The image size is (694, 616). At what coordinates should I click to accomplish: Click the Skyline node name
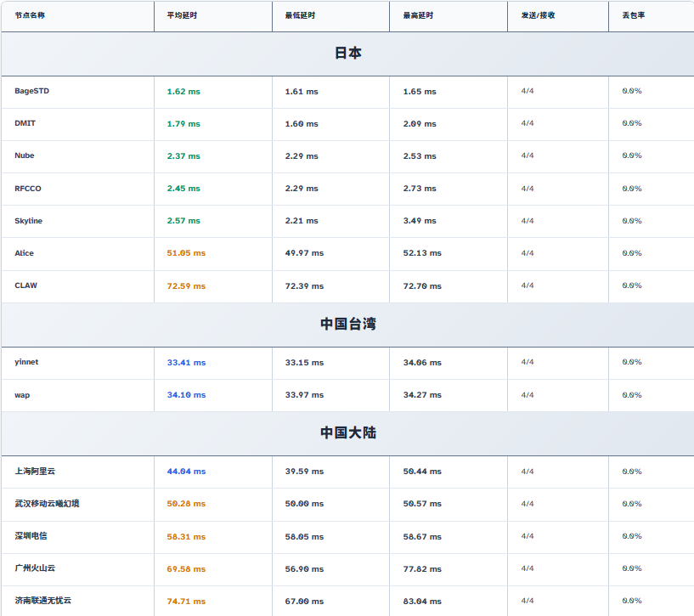click(x=28, y=221)
